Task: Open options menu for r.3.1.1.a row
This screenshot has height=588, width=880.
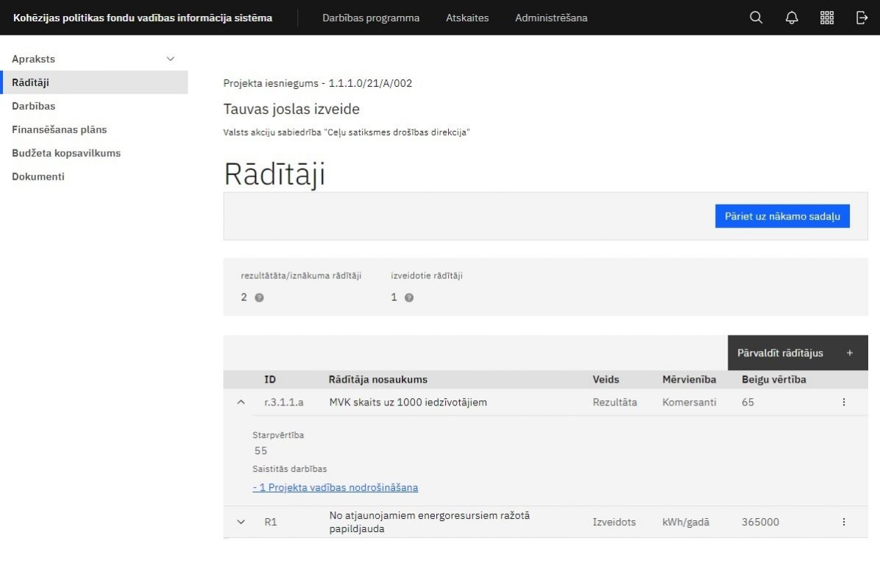Action: pos(843,403)
